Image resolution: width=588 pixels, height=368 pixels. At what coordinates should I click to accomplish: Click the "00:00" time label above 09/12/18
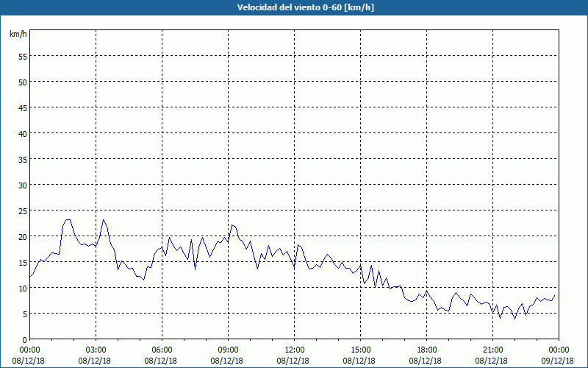[559, 350]
